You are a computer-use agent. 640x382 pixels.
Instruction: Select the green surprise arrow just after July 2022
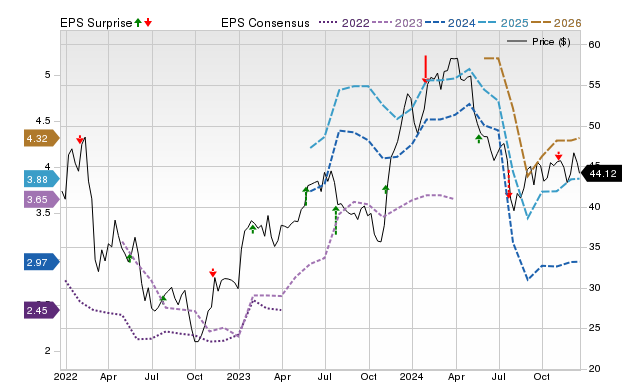point(163,298)
